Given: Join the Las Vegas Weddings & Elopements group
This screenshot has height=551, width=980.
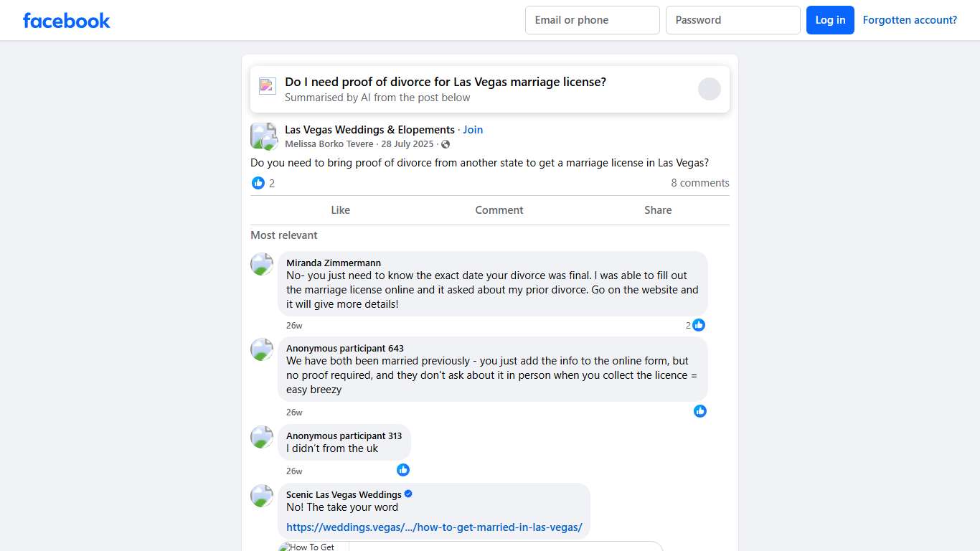Looking at the screenshot, I should click(473, 130).
